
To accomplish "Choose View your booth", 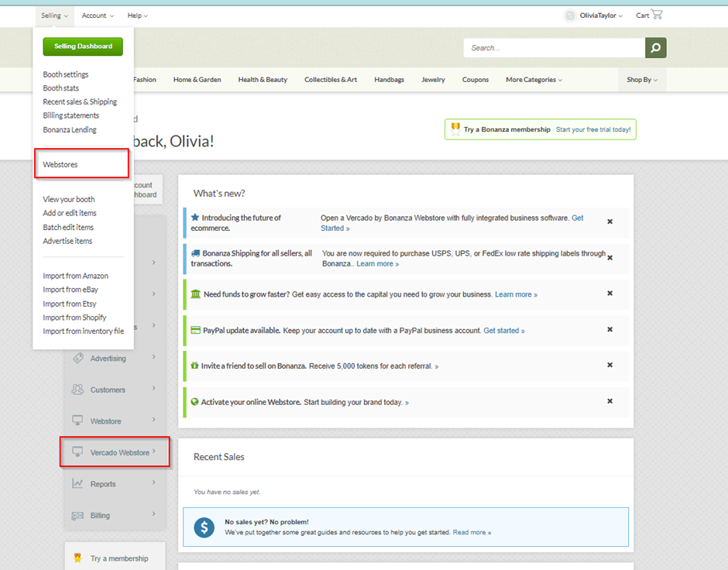I will pyautogui.click(x=69, y=199).
